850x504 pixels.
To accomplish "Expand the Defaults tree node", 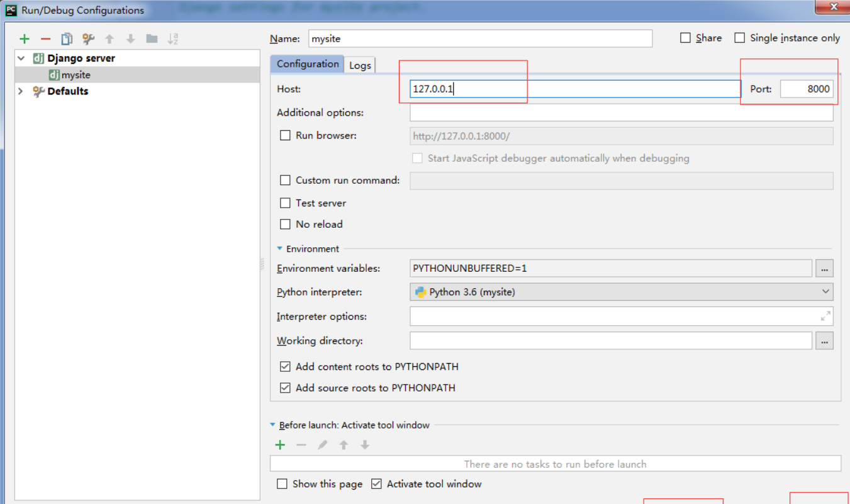I will click(x=21, y=91).
